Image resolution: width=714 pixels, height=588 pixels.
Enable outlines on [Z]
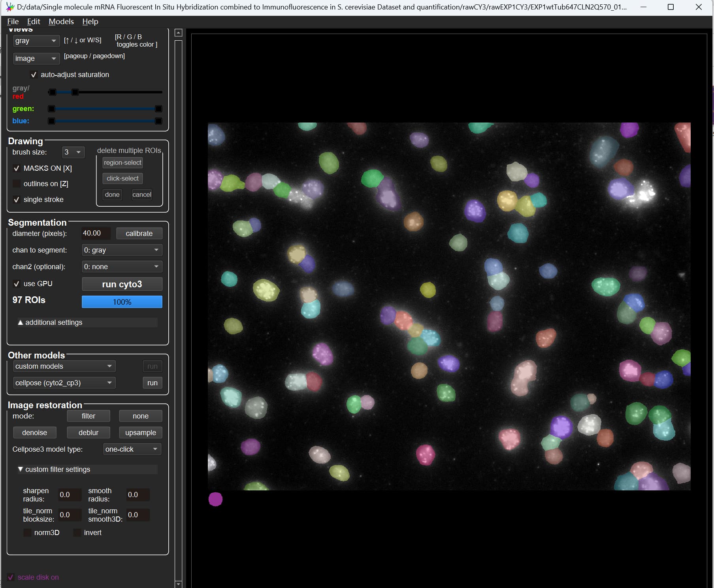point(16,183)
